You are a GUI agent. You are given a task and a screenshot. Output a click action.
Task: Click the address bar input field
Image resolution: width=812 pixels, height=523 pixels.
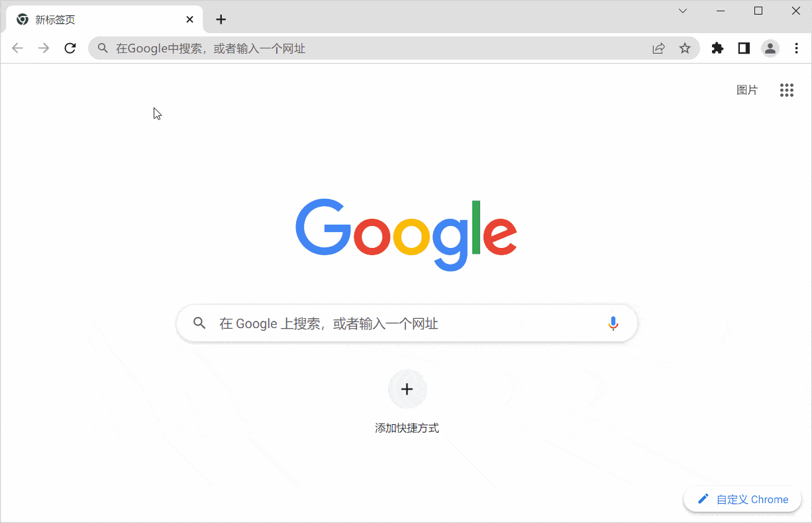coord(371,48)
